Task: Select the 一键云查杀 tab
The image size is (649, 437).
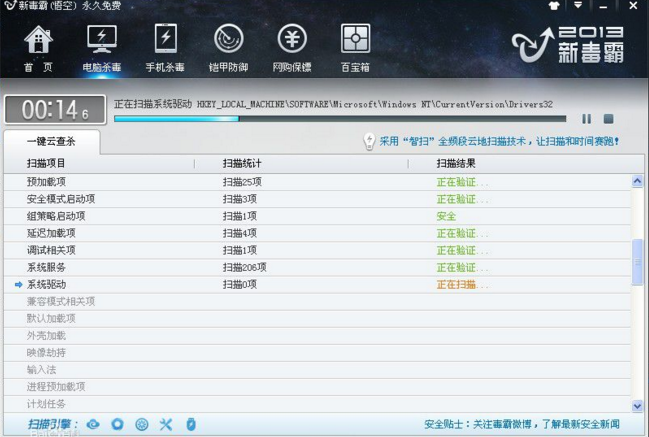Action: tap(51, 142)
